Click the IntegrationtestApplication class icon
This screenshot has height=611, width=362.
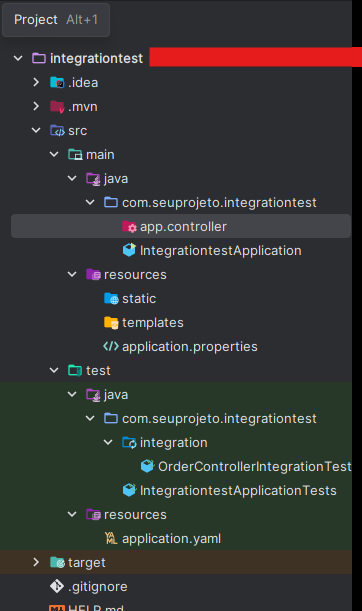129,251
